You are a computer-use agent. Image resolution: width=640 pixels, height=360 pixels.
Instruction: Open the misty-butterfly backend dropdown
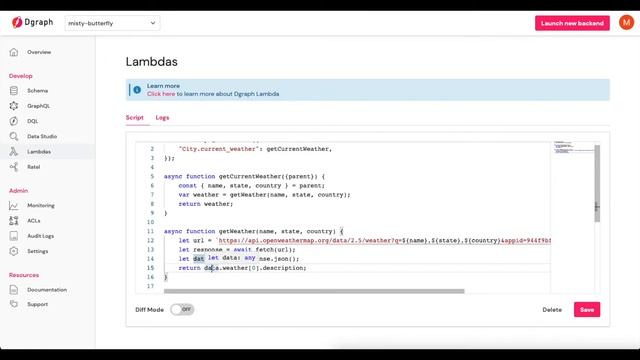click(x=112, y=23)
